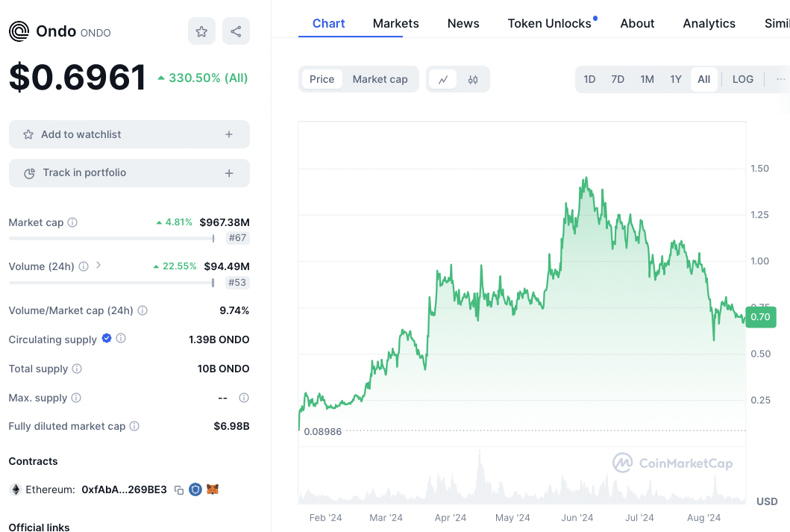Switch to candlestick chart view
Image resolution: width=790 pixels, height=532 pixels.
(x=473, y=80)
